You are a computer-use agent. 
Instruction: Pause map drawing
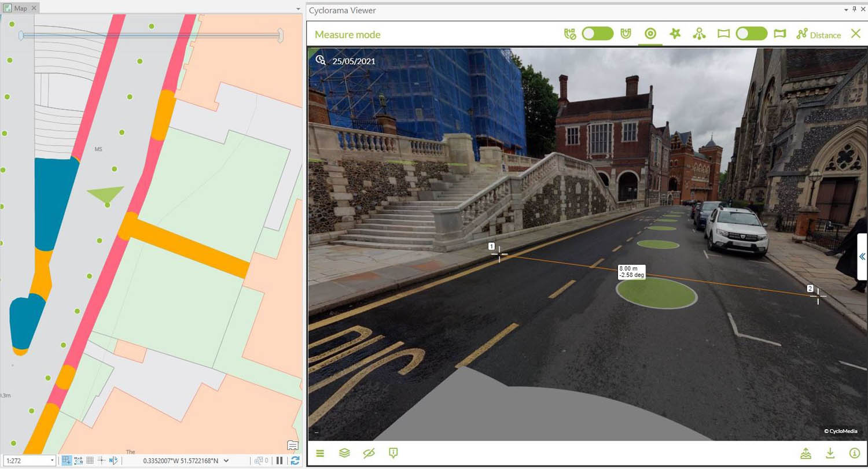click(279, 460)
